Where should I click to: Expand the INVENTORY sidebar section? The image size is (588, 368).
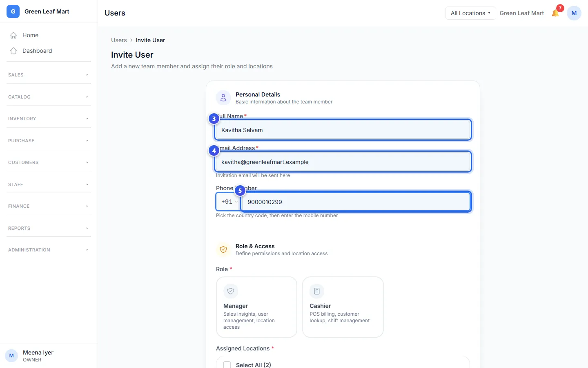[x=49, y=119]
